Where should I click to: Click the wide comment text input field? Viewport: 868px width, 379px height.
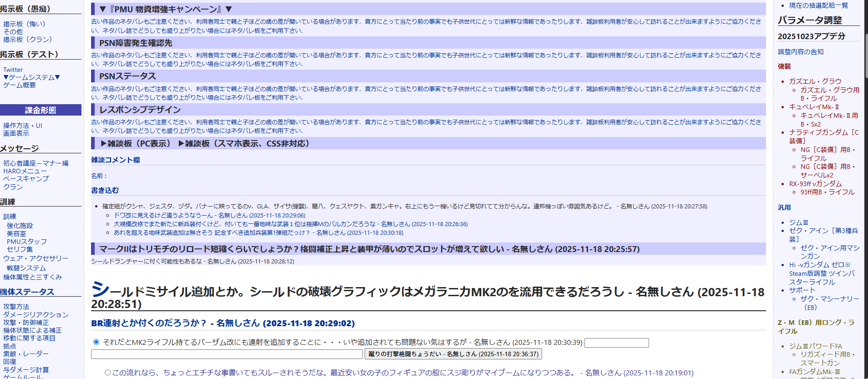tap(227, 354)
